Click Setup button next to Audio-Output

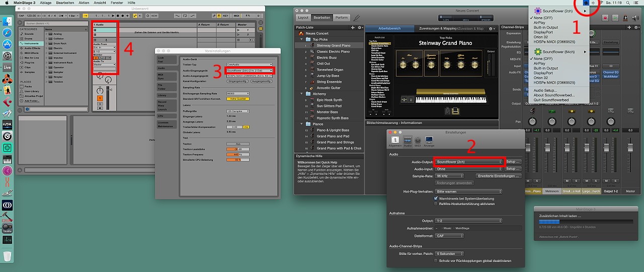pos(513,162)
